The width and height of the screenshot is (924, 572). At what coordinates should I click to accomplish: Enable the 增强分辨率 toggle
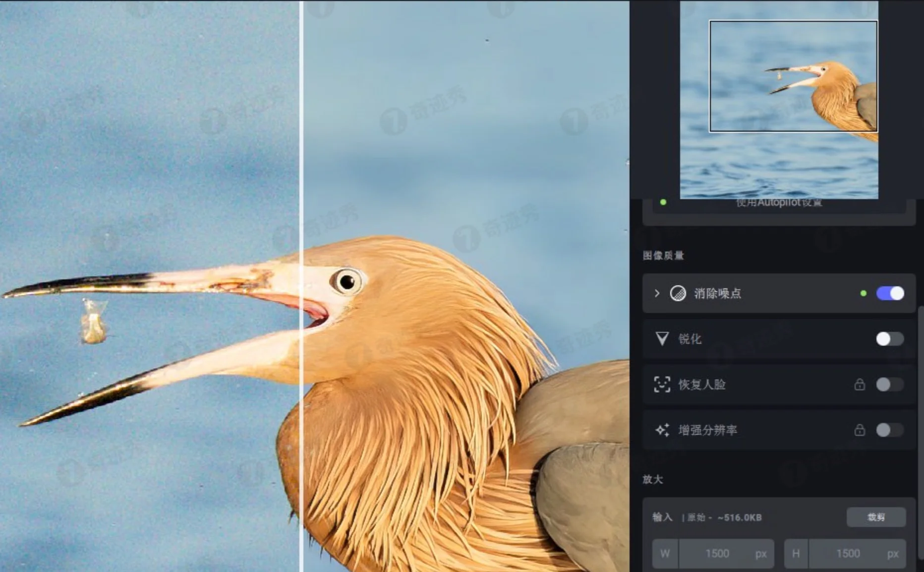pos(890,430)
